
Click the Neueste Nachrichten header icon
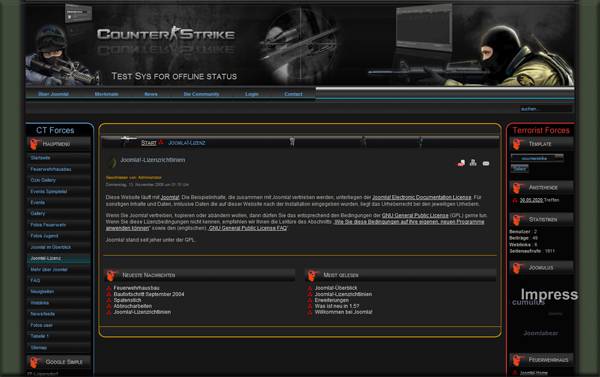tap(111, 275)
